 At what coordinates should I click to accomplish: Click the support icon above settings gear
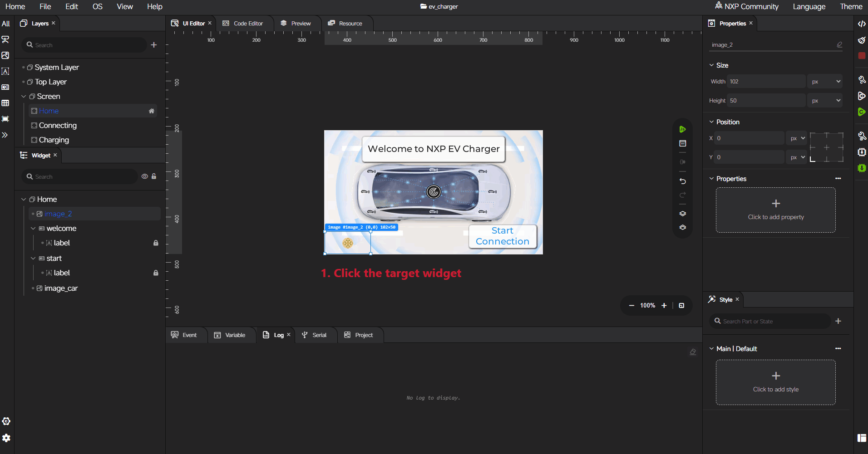[6, 421]
